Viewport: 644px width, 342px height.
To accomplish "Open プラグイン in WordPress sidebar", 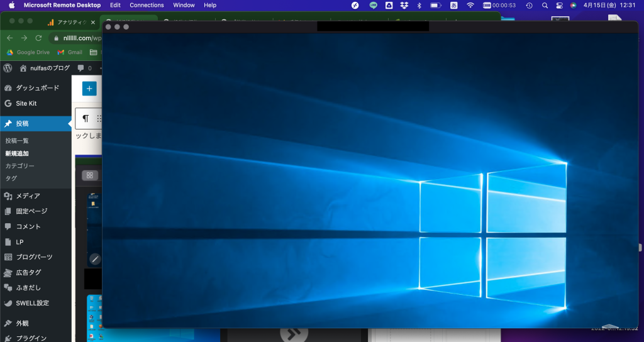I will (x=36, y=338).
